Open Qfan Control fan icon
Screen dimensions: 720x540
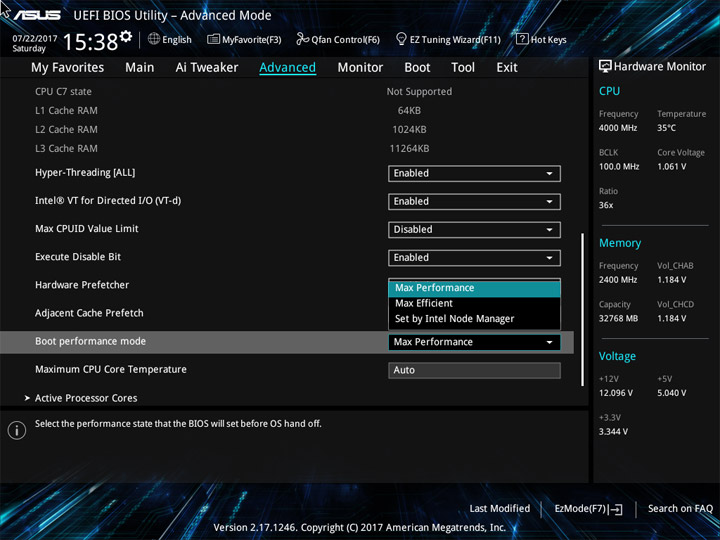(302, 39)
